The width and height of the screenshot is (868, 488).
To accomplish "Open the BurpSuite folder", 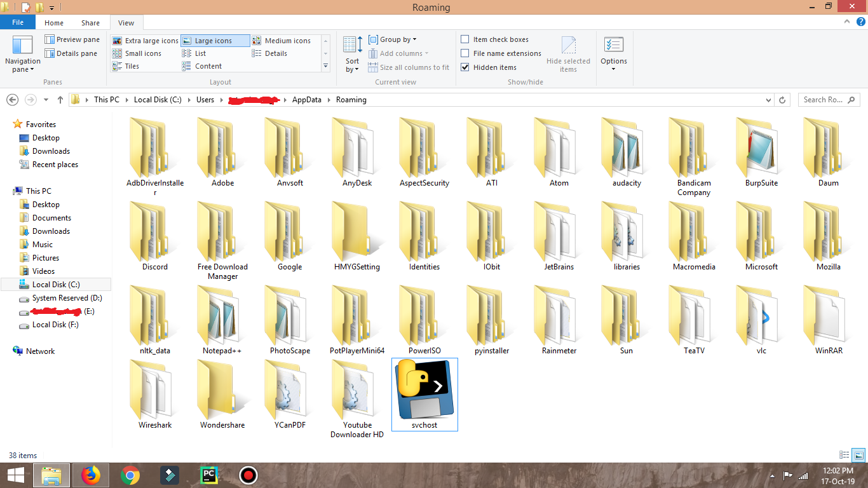I will point(761,152).
